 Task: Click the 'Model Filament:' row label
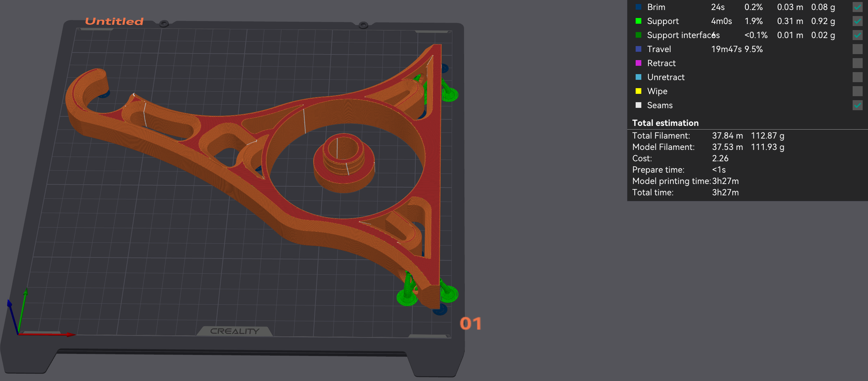(x=663, y=147)
